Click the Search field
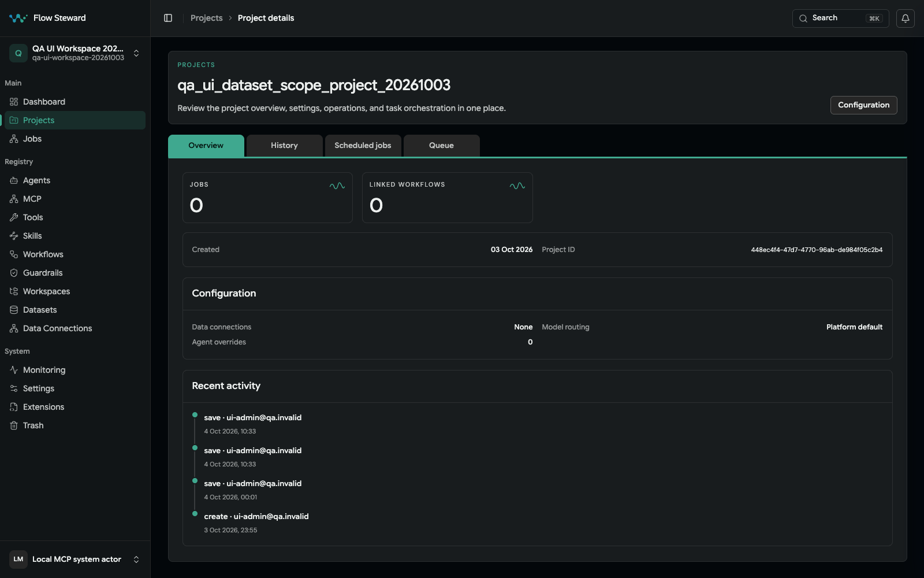Viewport: 924px width, 578px height. [840, 18]
